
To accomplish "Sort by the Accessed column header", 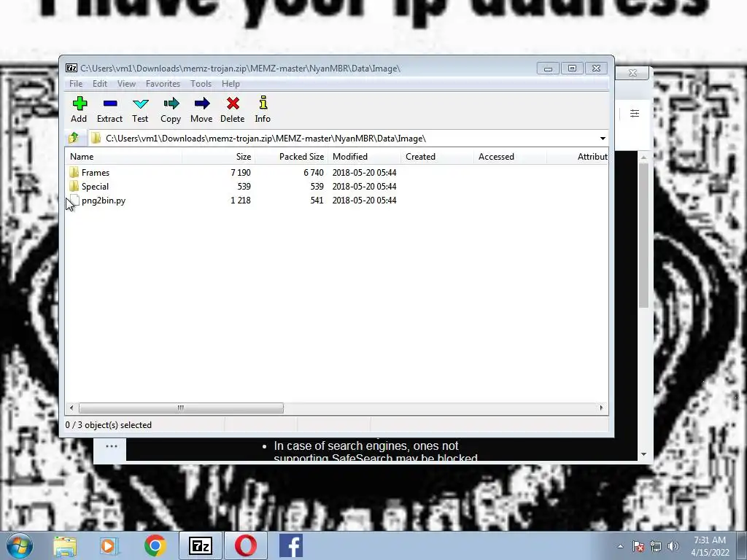I will (510, 157).
